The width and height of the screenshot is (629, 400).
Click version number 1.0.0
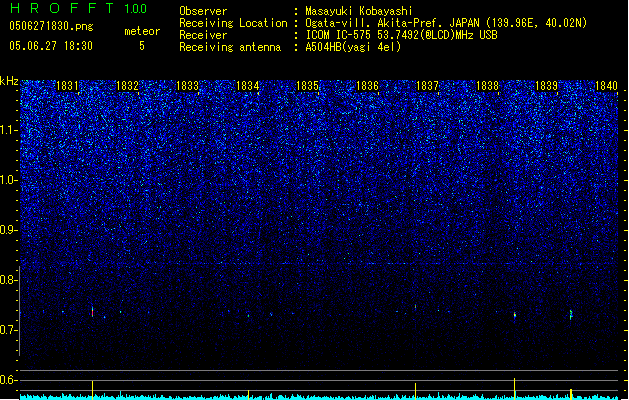(135, 9)
